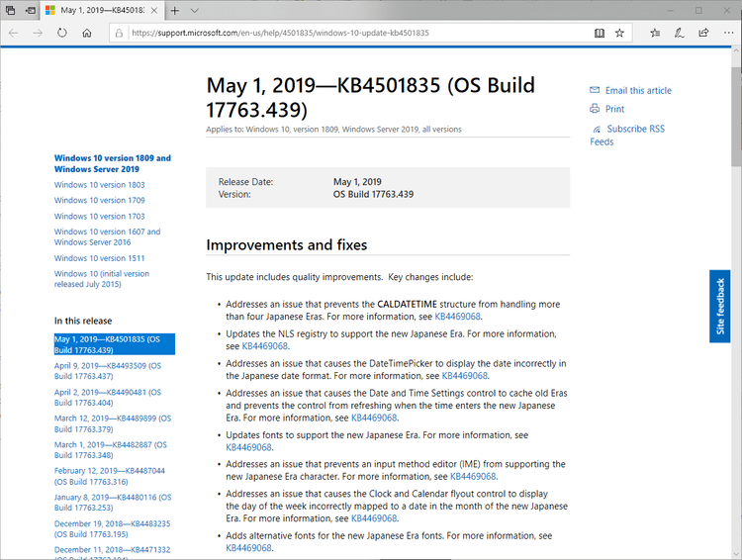Click the Print link text
The width and height of the screenshot is (742, 560).
(x=614, y=109)
